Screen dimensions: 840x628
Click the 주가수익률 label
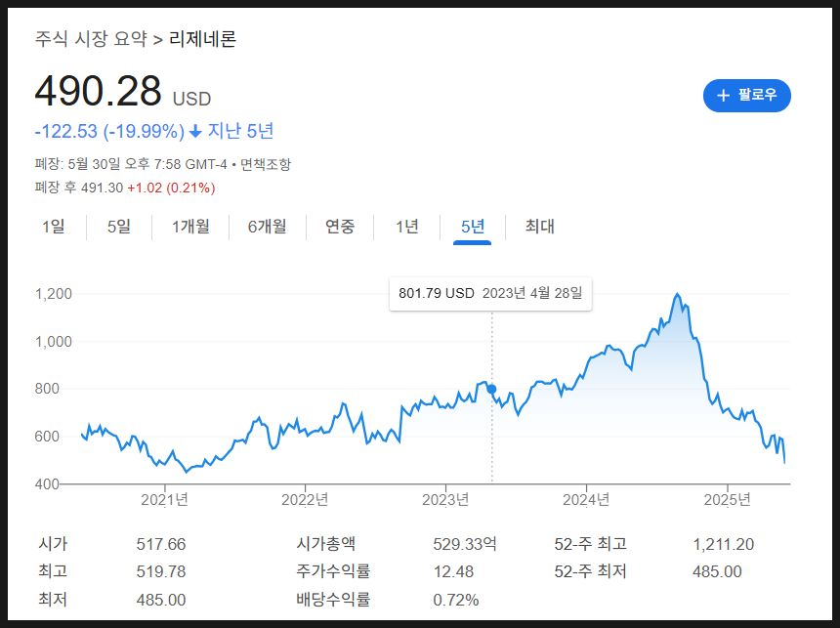tap(333, 571)
